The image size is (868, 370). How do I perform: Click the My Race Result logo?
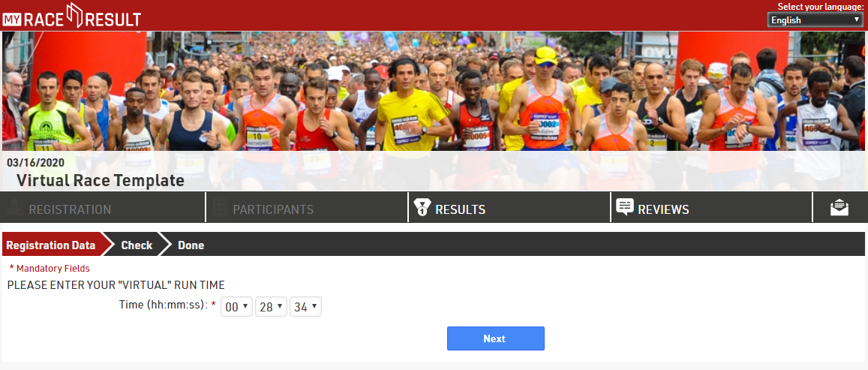click(x=71, y=16)
